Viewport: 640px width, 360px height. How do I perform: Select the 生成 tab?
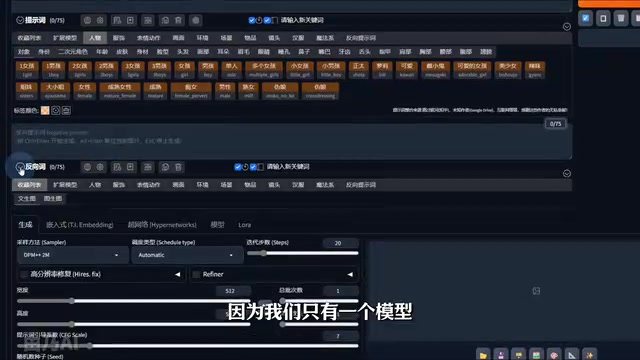pos(25,224)
